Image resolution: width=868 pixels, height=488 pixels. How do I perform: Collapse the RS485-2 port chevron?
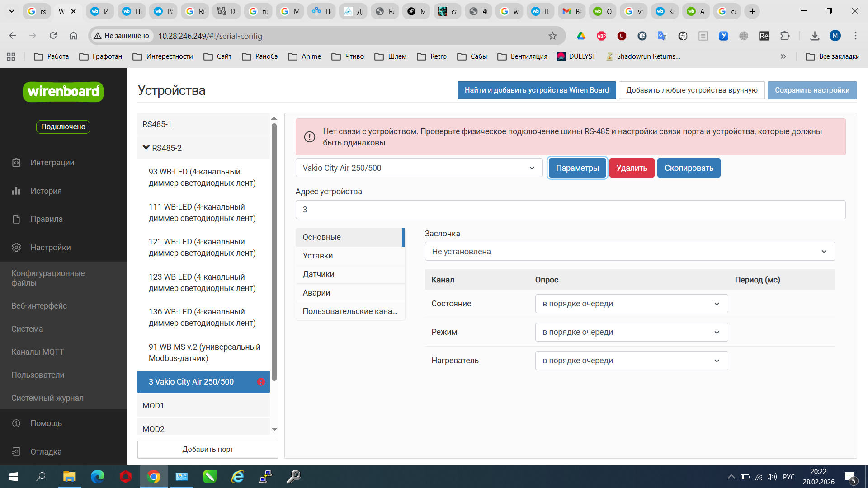point(146,148)
